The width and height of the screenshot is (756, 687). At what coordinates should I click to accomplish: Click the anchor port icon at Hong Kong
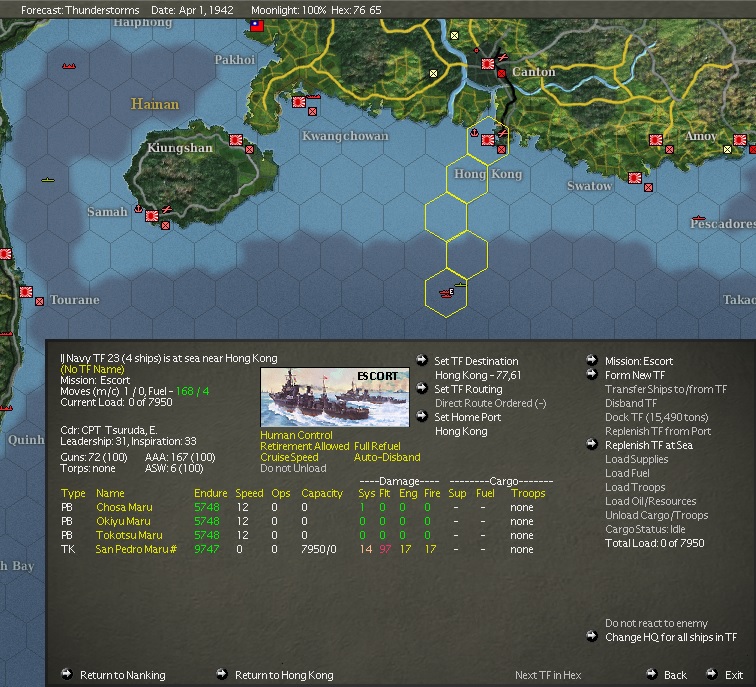pyautogui.click(x=474, y=132)
